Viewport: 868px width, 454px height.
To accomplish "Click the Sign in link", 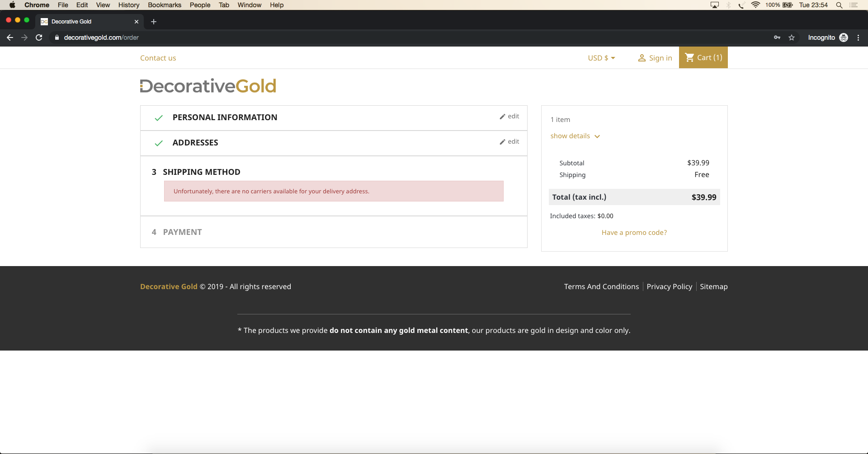I will pos(660,58).
